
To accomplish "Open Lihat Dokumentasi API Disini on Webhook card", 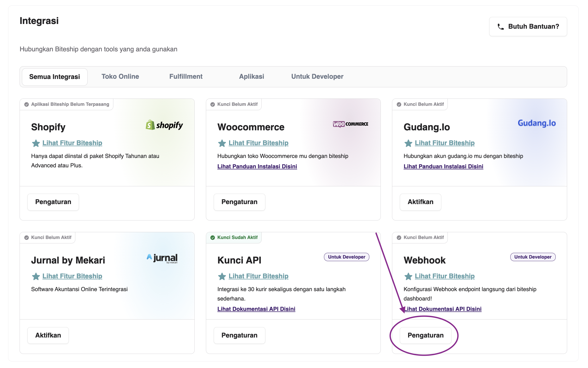I will (443, 309).
